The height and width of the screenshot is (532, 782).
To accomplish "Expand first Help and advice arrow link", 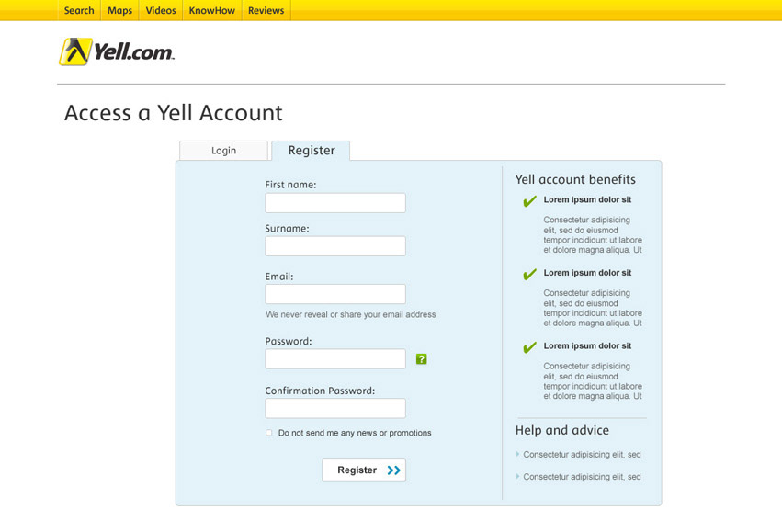I will tap(517, 454).
